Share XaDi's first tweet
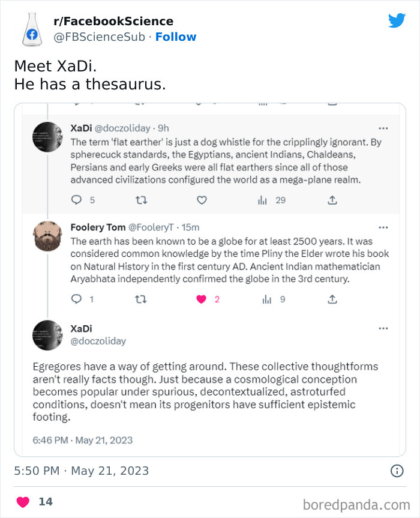The image size is (420, 518). 332,200
